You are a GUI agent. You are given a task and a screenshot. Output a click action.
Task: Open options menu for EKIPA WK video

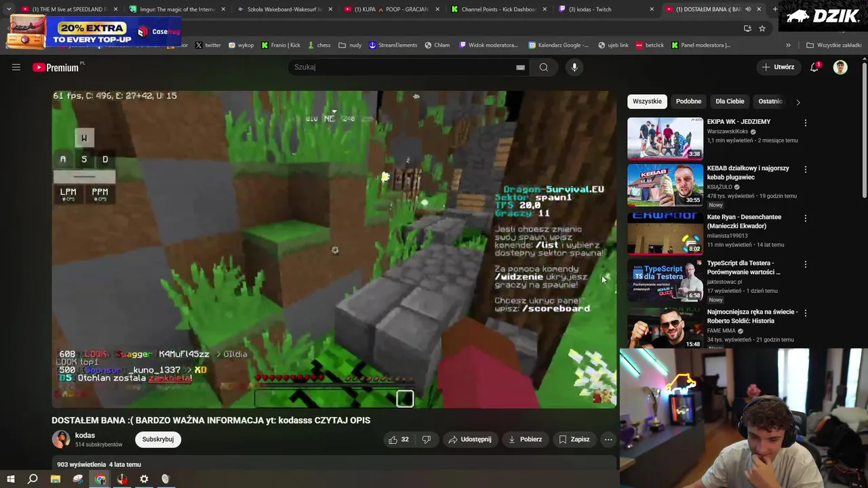(806, 123)
